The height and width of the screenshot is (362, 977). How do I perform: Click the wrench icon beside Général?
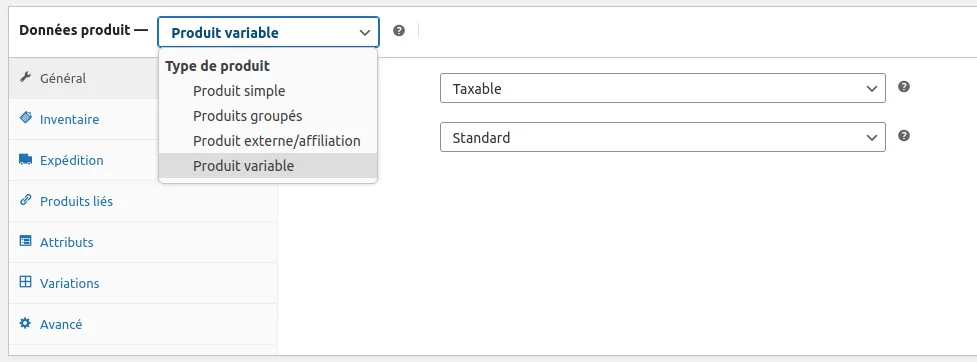[26, 78]
